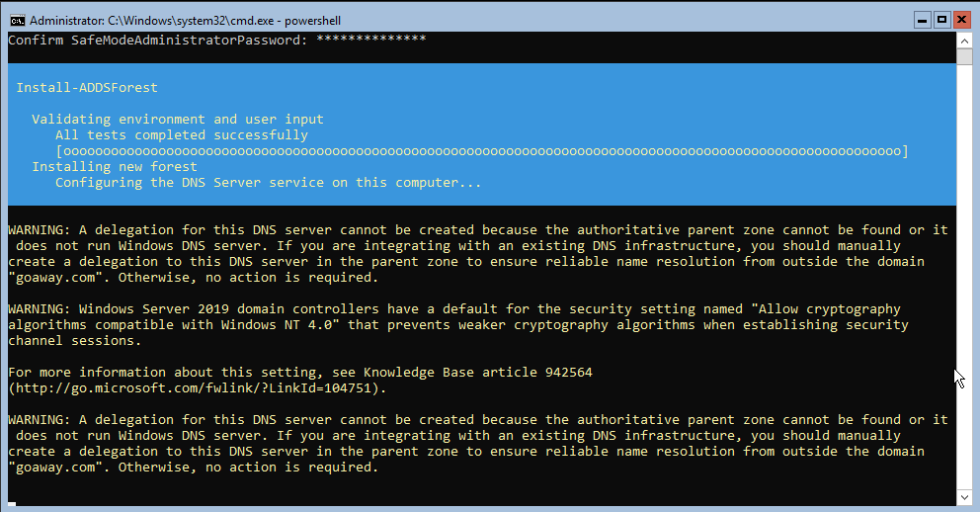Click "All tests completed successfully" text
The image size is (980, 512).
(x=182, y=135)
